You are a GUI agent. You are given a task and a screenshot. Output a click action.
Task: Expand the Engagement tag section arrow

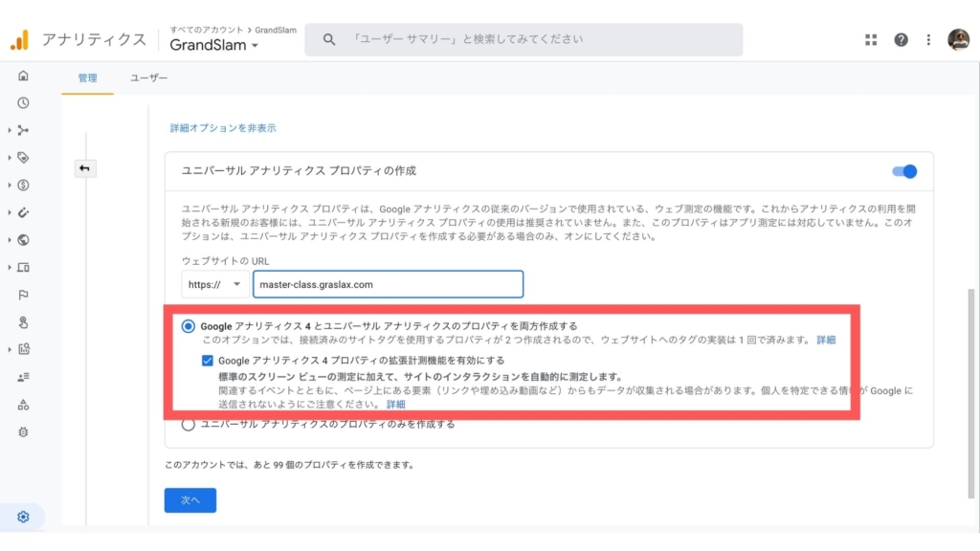[10, 158]
